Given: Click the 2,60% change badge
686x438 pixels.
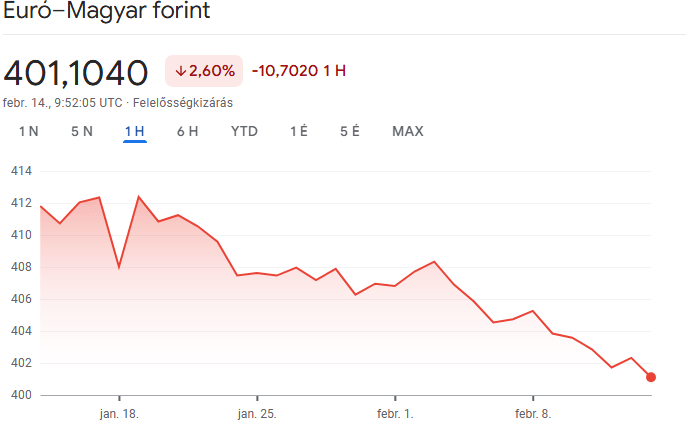Looking at the screenshot, I should (x=204, y=71).
